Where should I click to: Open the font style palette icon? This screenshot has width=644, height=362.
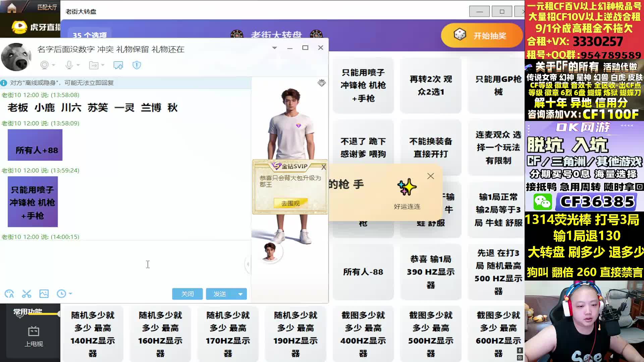(x=9, y=294)
